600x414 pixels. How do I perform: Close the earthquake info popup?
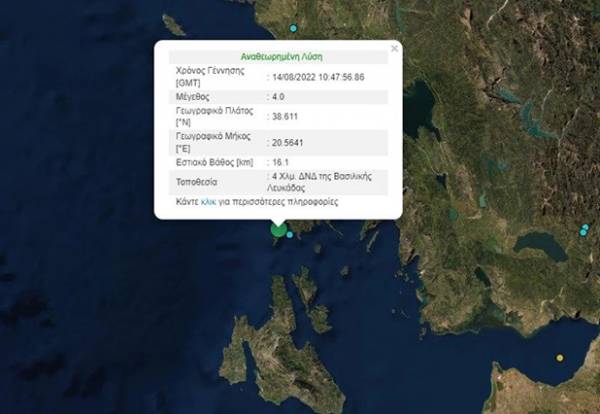(394, 49)
